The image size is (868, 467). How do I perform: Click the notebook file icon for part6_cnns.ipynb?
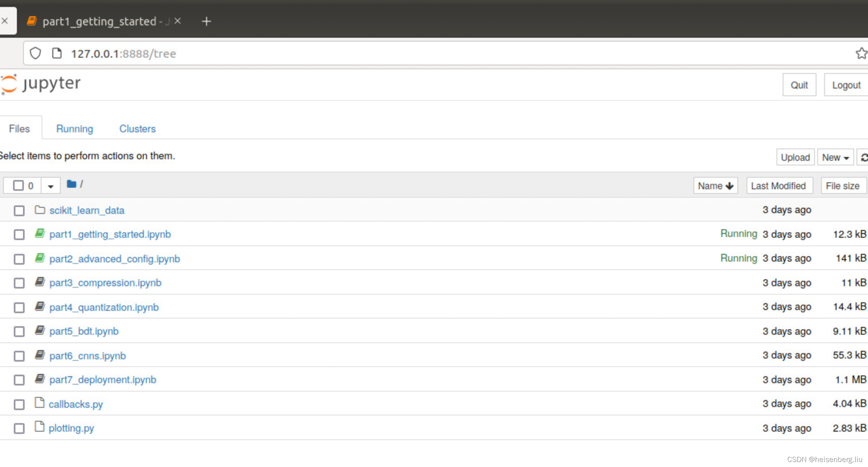[x=40, y=355]
